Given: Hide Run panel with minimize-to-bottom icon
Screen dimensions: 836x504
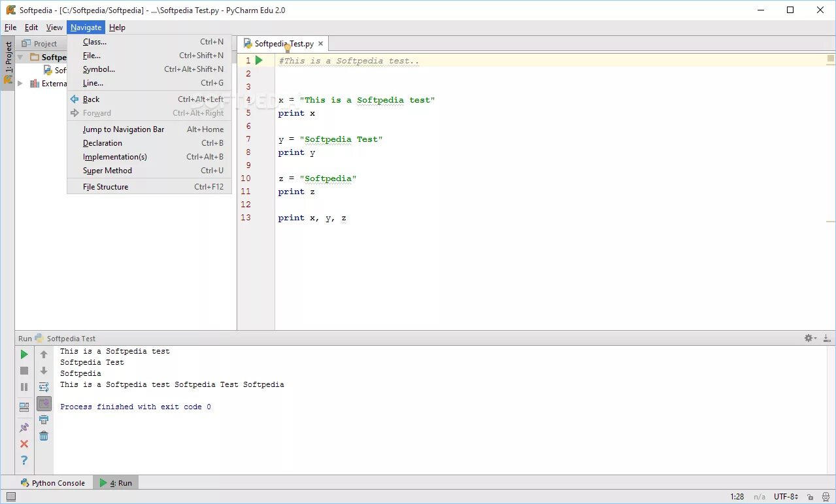Looking at the screenshot, I should [827, 338].
